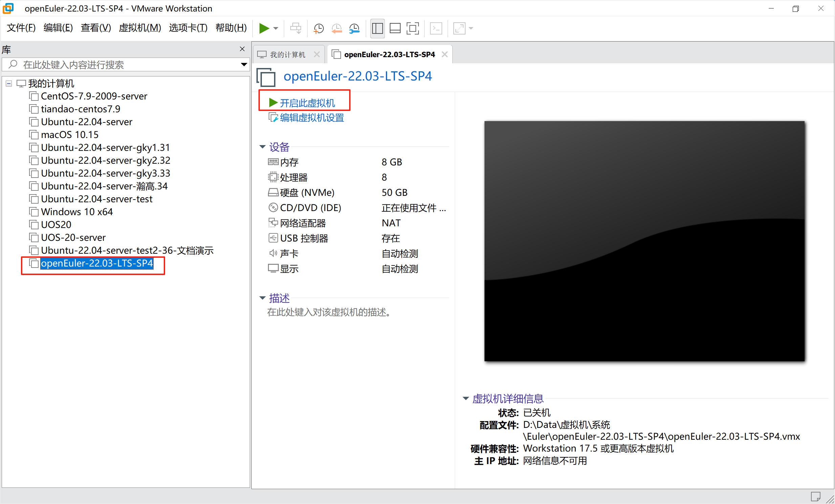Click 编辑虚拟机设置 link
The width and height of the screenshot is (835, 504).
(311, 117)
